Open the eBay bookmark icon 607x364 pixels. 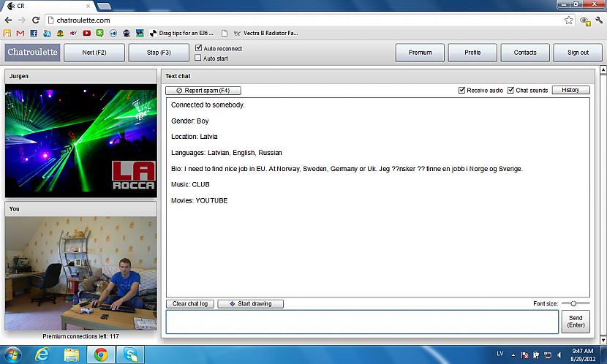(x=73, y=34)
